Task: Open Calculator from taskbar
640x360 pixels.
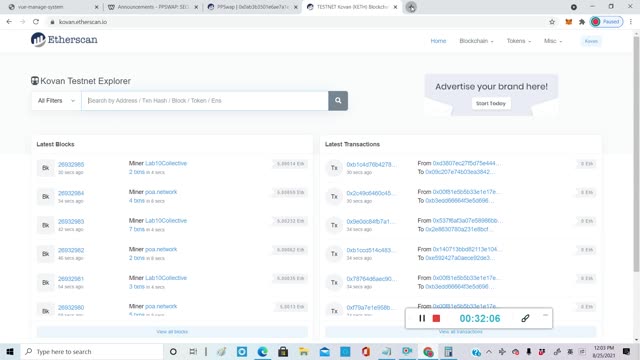Action: (x=449, y=351)
